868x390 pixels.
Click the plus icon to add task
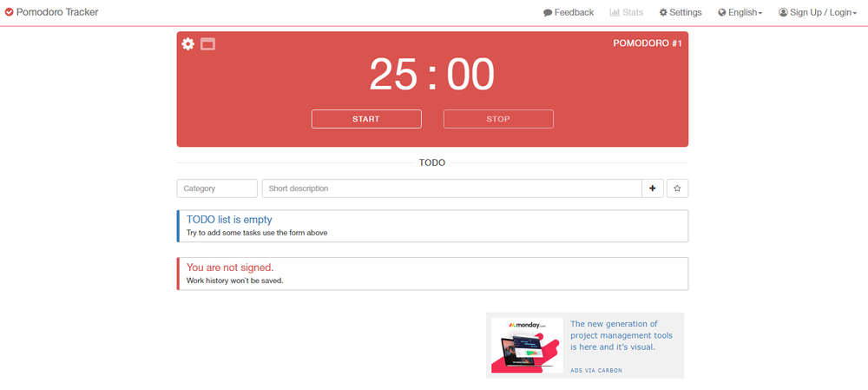tap(653, 188)
